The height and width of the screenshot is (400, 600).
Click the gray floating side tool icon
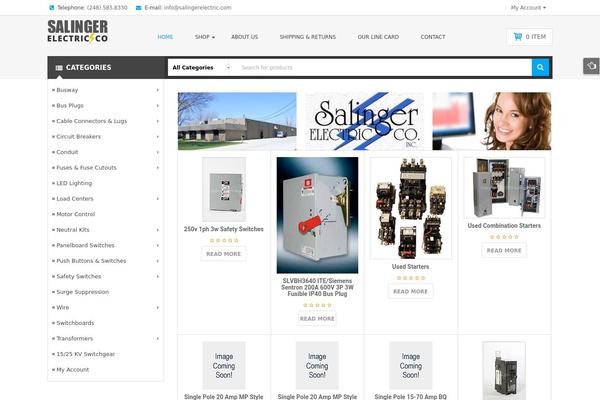pos(591,66)
